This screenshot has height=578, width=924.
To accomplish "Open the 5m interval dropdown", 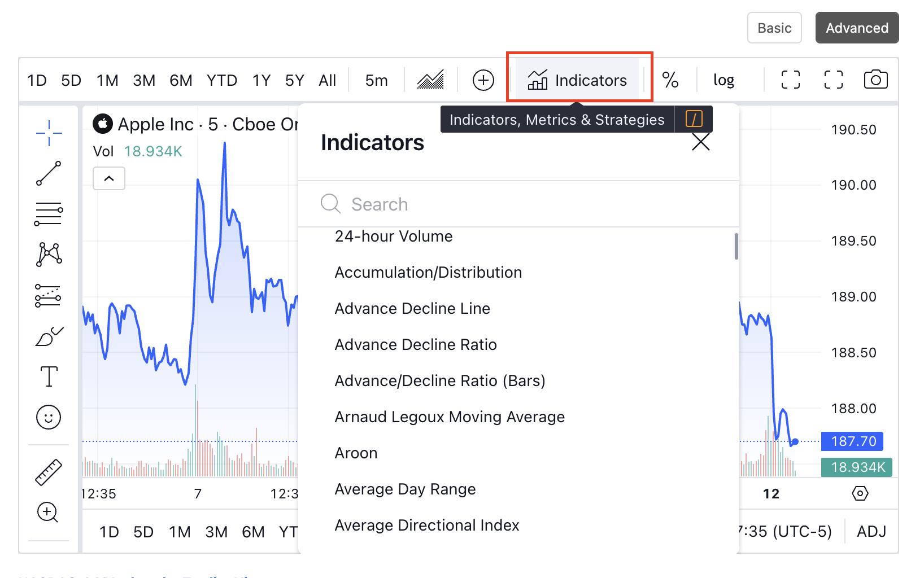I will (376, 80).
